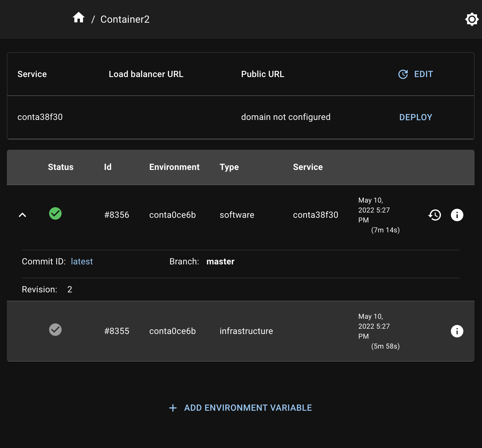Image resolution: width=482 pixels, height=448 pixels.
Task: Collapse the #8356 deployment row
Action: pos(22,215)
